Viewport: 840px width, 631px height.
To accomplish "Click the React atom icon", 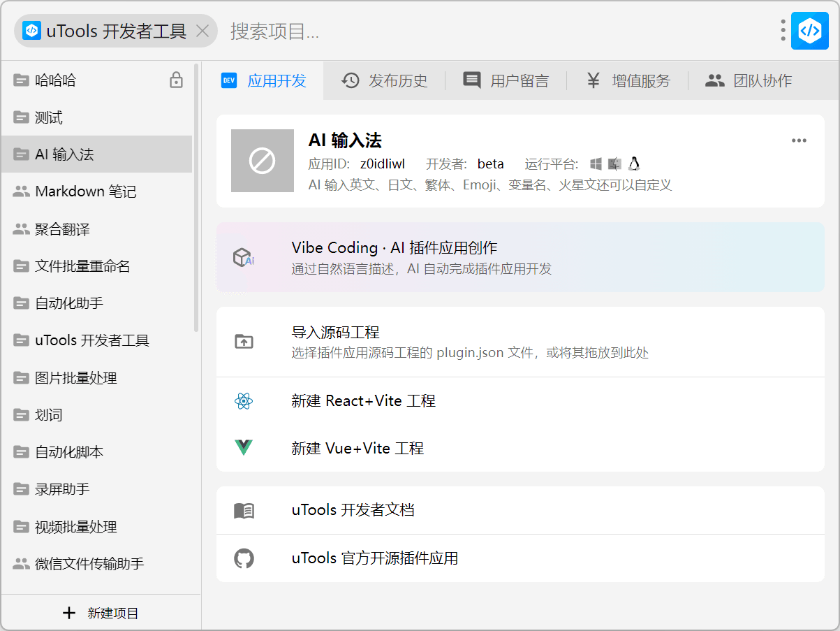I will click(244, 401).
